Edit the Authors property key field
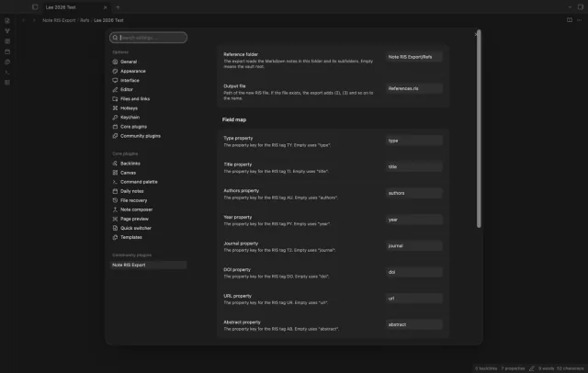Image resolution: width=588 pixels, height=373 pixels. click(414, 193)
